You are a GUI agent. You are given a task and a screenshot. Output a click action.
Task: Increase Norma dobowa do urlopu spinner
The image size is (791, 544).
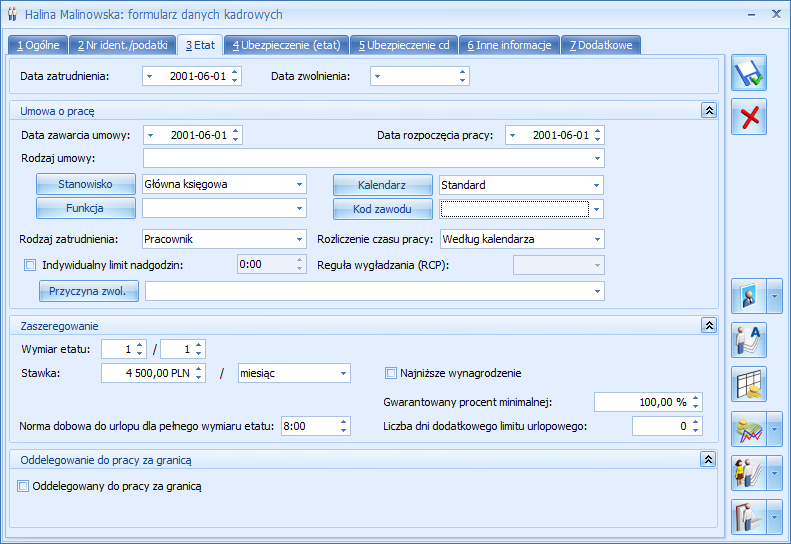coord(344,422)
